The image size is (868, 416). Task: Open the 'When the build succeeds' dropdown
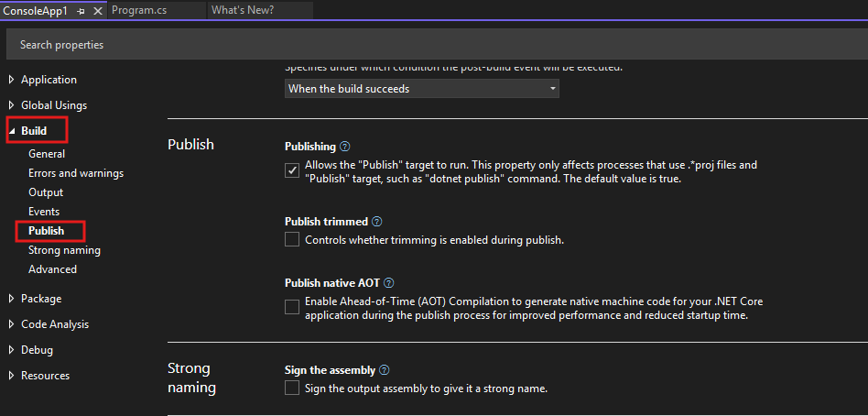click(x=421, y=89)
